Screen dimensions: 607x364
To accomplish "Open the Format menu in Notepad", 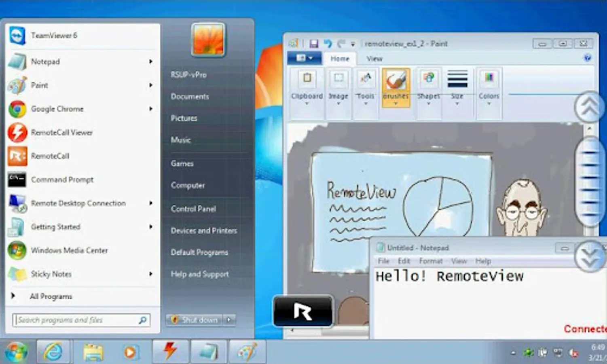I will pyautogui.click(x=431, y=261).
